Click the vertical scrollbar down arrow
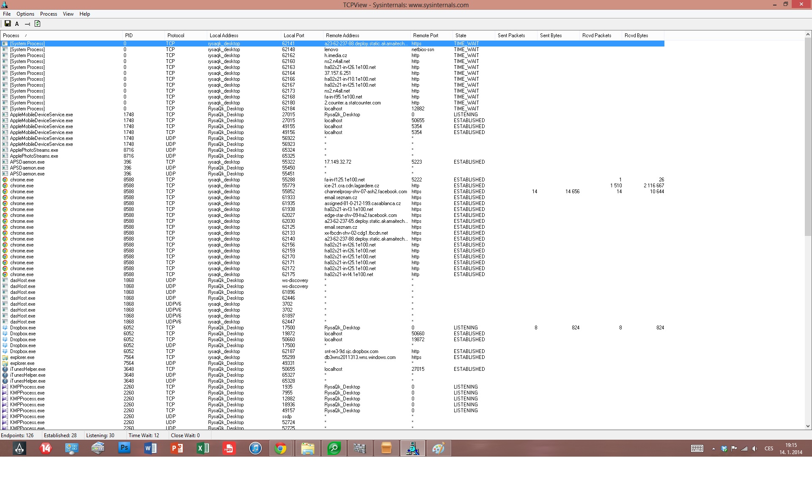The image size is (812, 504). [808, 426]
